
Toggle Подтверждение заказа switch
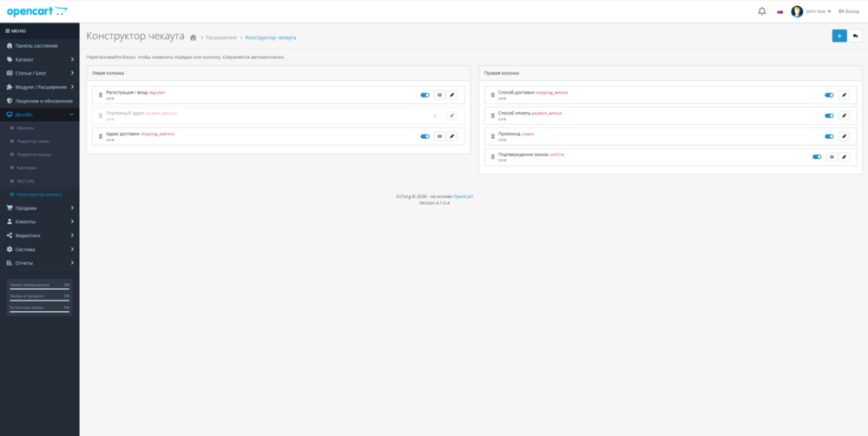tap(817, 157)
